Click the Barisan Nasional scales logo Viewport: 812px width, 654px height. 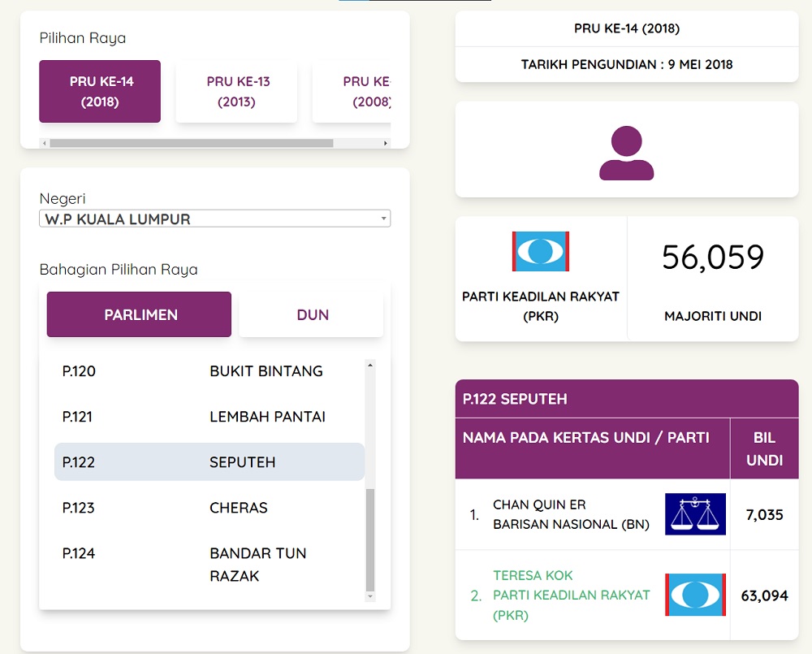pos(695,514)
